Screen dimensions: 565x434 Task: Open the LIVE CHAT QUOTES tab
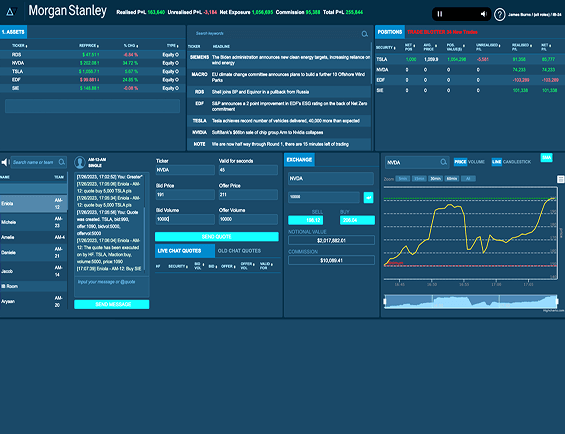tap(185, 251)
